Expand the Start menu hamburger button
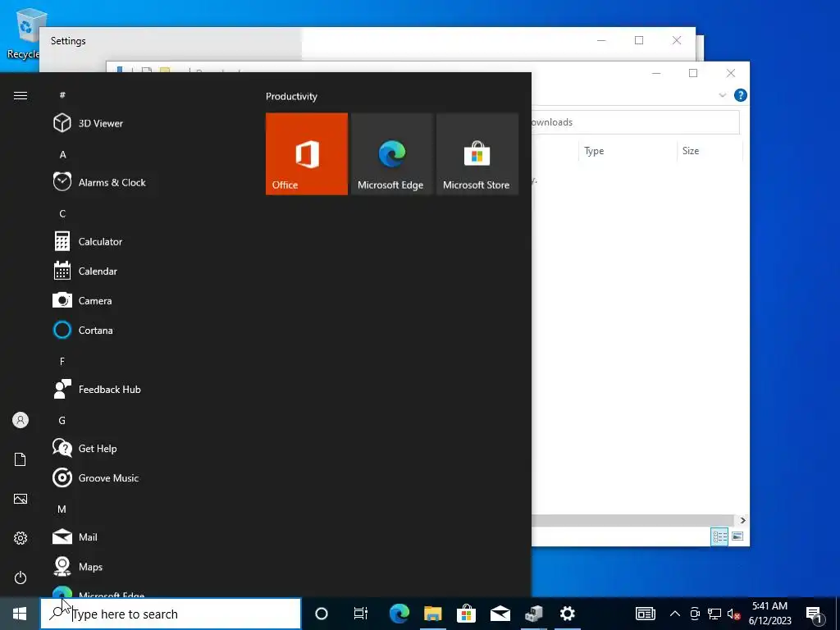 coord(21,95)
